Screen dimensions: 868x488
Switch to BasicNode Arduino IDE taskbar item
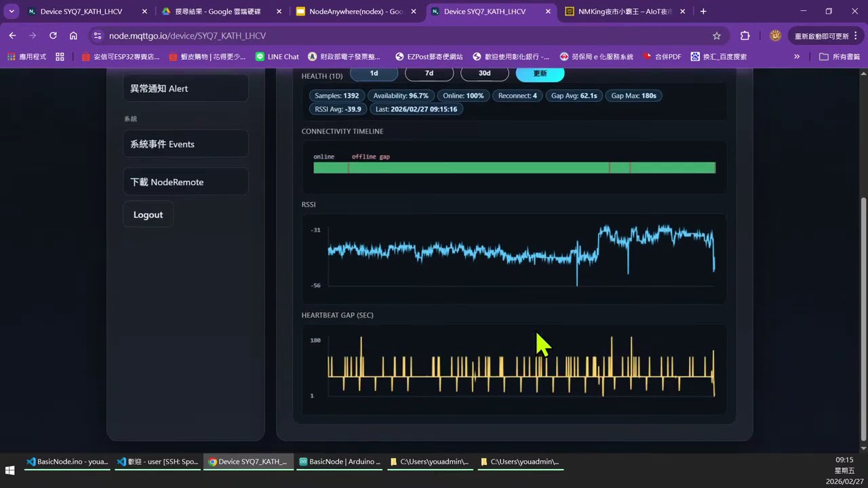[x=340, y=462]
